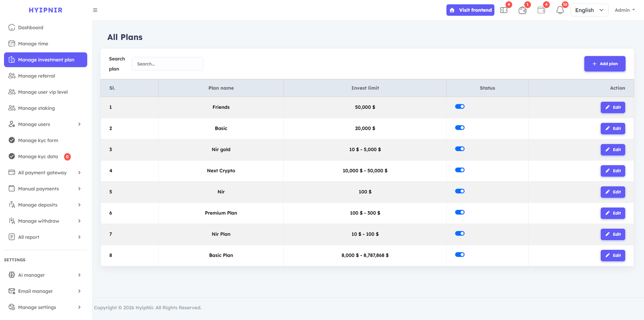
Task: Disable the Friends plan status toggle
Action: [460, 107]
